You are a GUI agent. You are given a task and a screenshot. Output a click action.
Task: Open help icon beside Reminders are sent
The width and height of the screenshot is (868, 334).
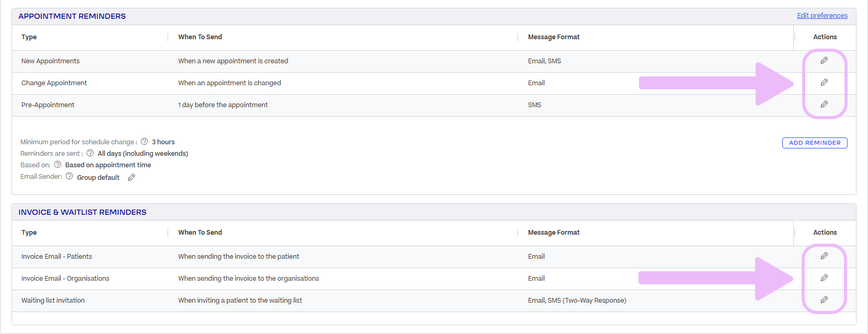coord(90,153)
